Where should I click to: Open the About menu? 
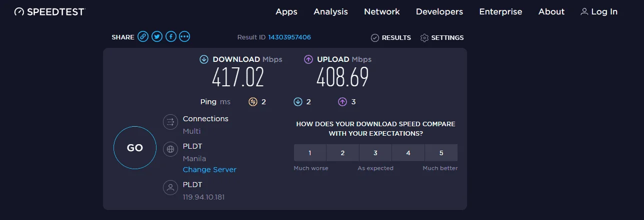coord(551,11)
